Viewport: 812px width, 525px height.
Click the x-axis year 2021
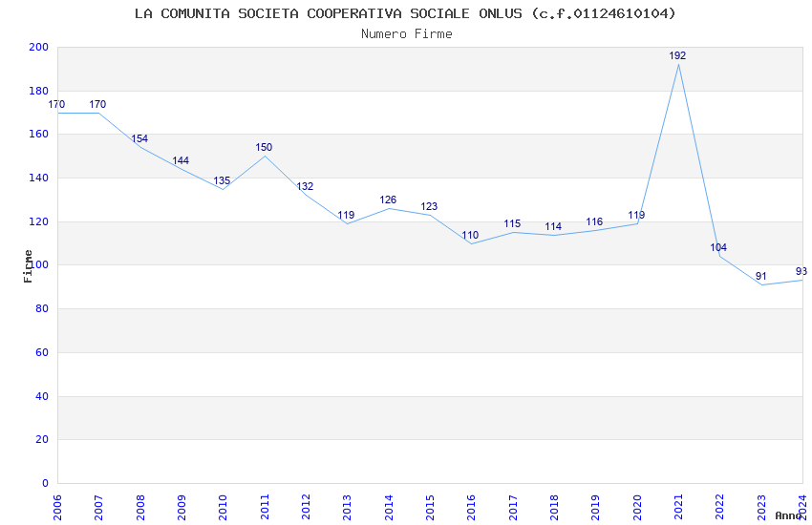(679, 507)
